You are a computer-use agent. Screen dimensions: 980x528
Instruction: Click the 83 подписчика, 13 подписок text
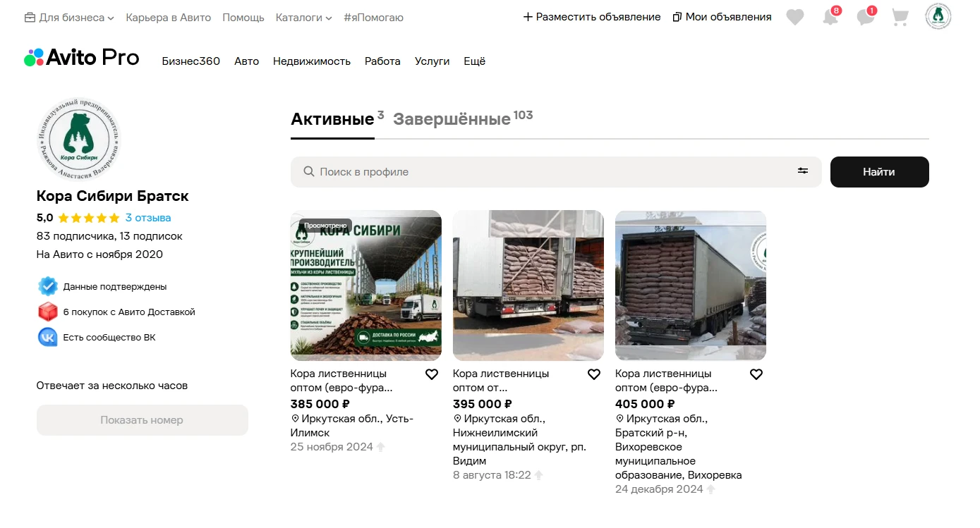pyautogui.click(x=109, y=236)
